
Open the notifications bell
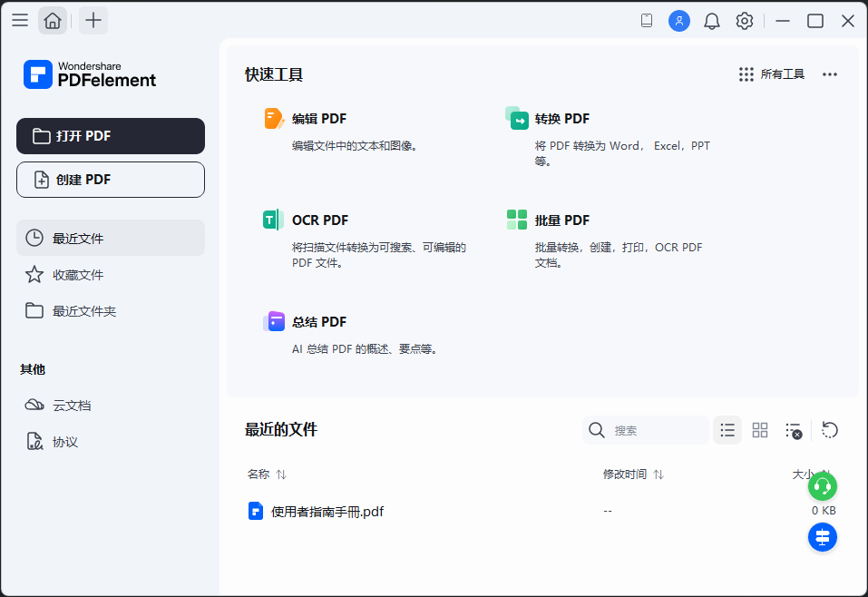click(712, 21)
